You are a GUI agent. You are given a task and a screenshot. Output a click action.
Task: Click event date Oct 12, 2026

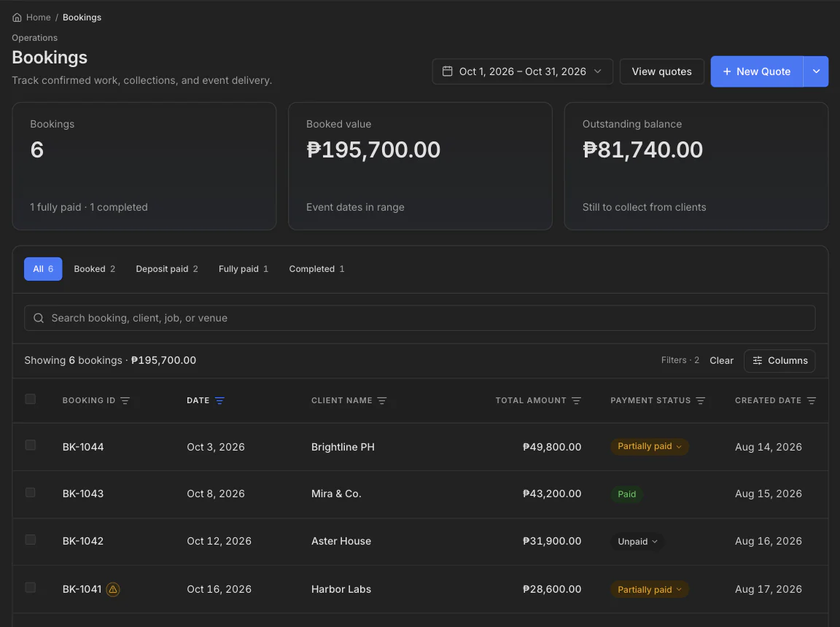[x=219, y=541]
